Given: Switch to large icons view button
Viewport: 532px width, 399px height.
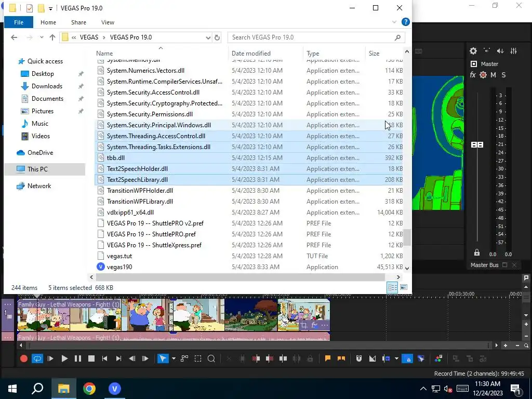Looking at the screenshot, I should coord(403,288).
